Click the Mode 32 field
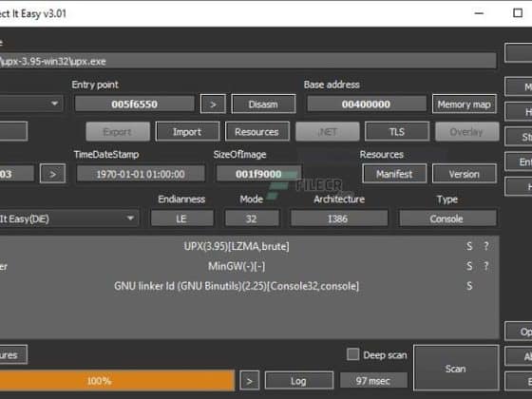 point(252,218)
